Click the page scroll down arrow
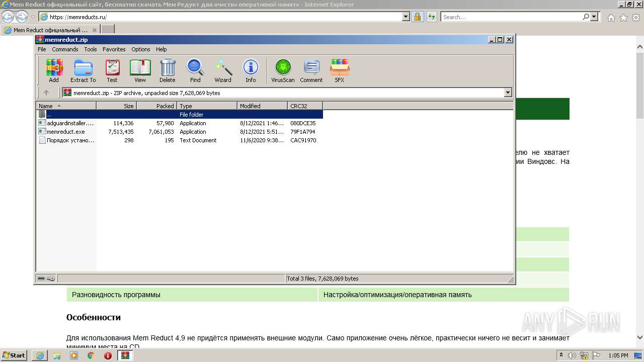Screen dimensions: 644x362 (640, 338)
